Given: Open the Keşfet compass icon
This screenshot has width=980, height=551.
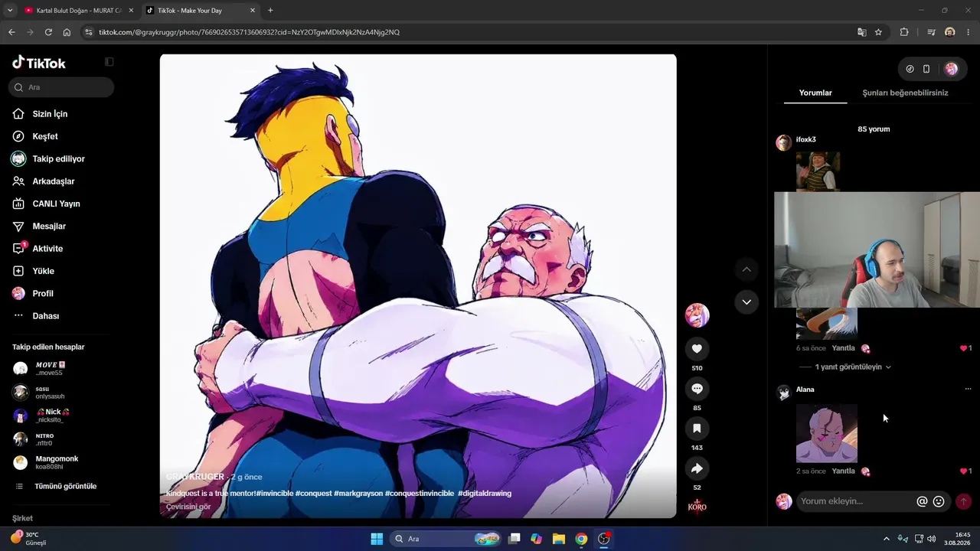Looking at the screenshot, I should 18,136.
